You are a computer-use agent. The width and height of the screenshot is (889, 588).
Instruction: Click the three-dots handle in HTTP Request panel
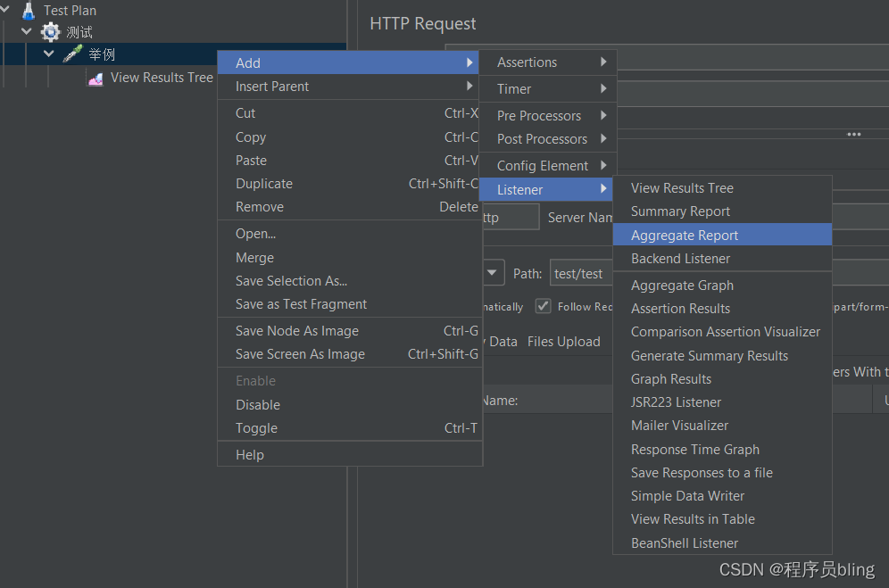[x=854, y=135]
